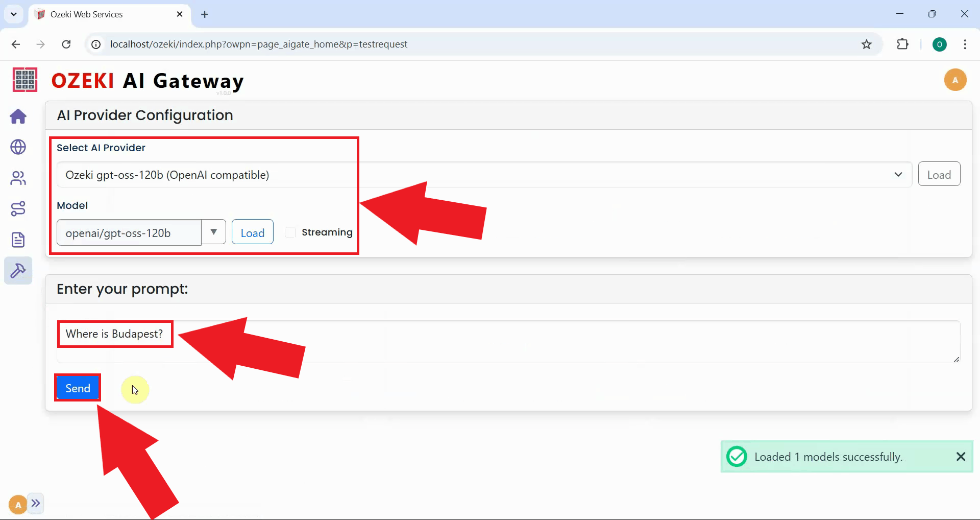
Task: Toggle the bookmark star in the address bar
Action: tap(867, 44)
